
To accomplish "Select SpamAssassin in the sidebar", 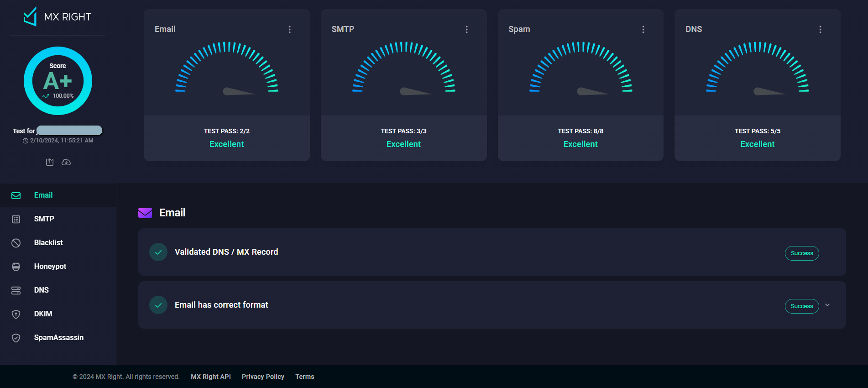I will [59, 338].
